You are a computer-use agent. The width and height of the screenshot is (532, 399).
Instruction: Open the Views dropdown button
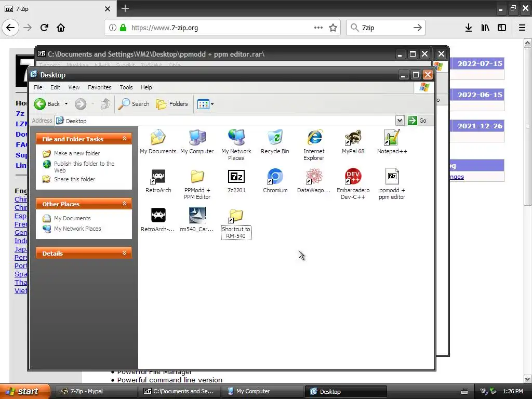point(205,104)
